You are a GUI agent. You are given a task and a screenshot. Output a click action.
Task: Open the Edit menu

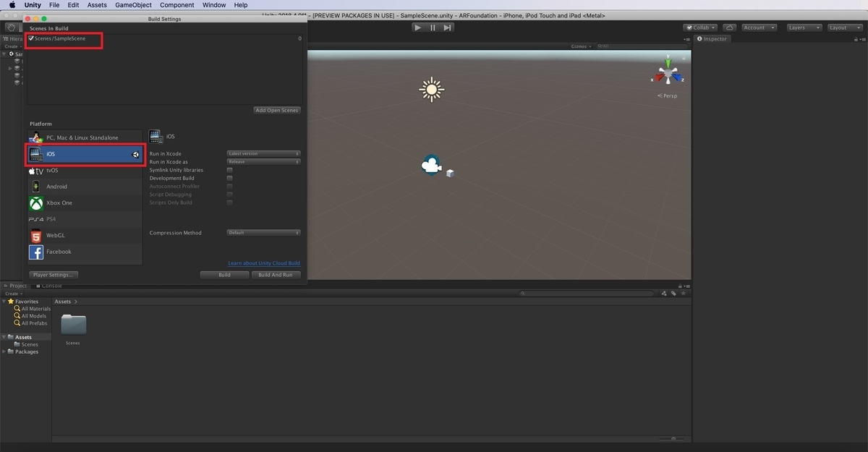pos(74,5)
